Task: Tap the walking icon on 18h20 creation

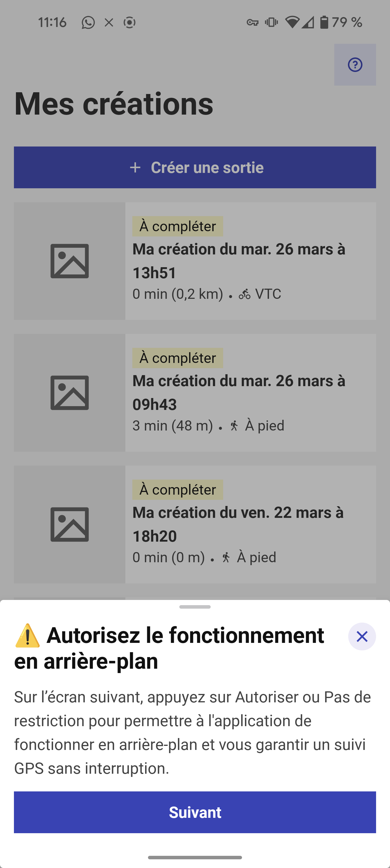Action: 226,558
